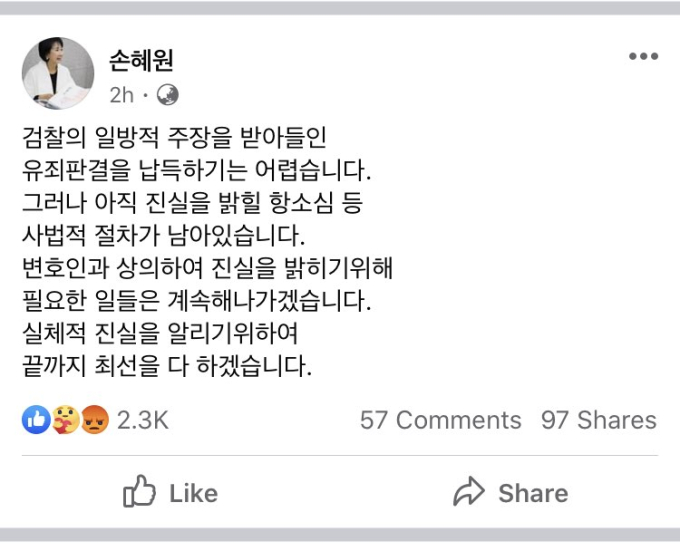Image resolution: width=680 pixels, height=551 pixels.
Task: Open the three-dot post options menu
Action: click(x=644, y=56)
